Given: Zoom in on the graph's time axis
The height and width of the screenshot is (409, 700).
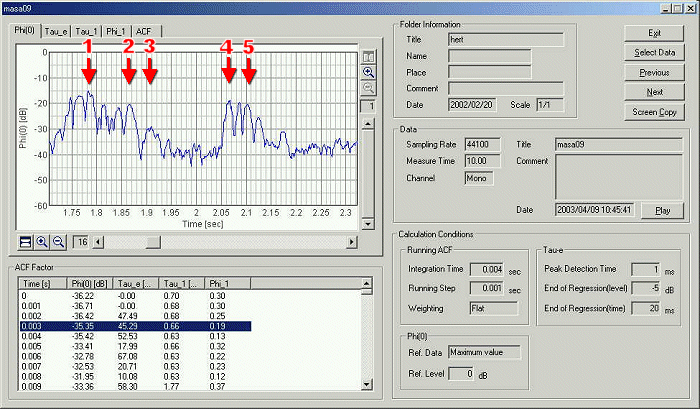Looking at the screenshot, I should (42, 242).
